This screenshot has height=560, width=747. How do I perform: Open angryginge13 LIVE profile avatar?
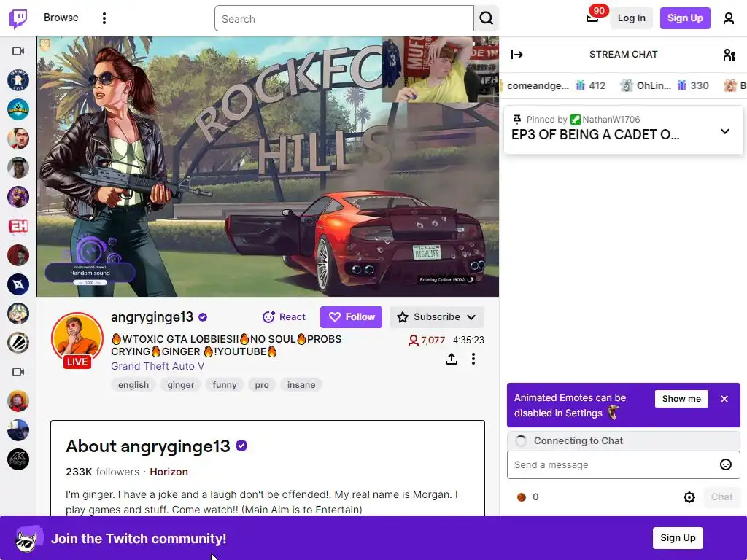pyautogui.click(x=77, y=341)
